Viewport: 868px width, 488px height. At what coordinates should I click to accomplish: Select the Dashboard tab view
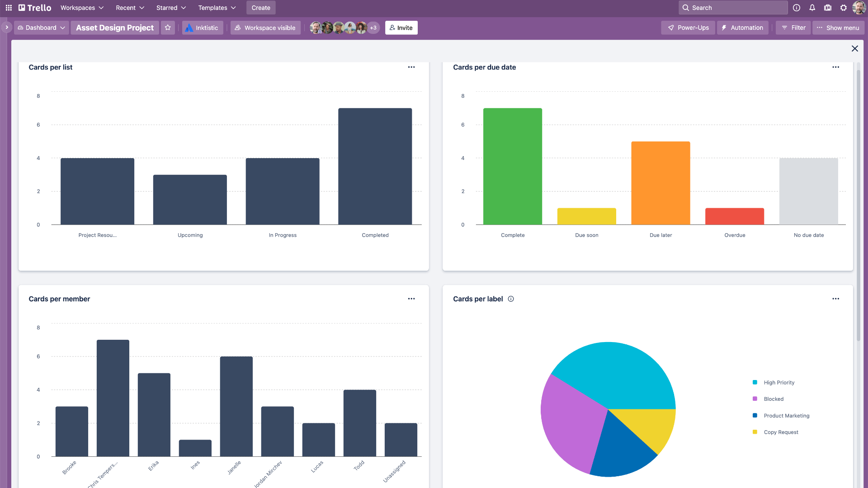(x=41, y=28)
